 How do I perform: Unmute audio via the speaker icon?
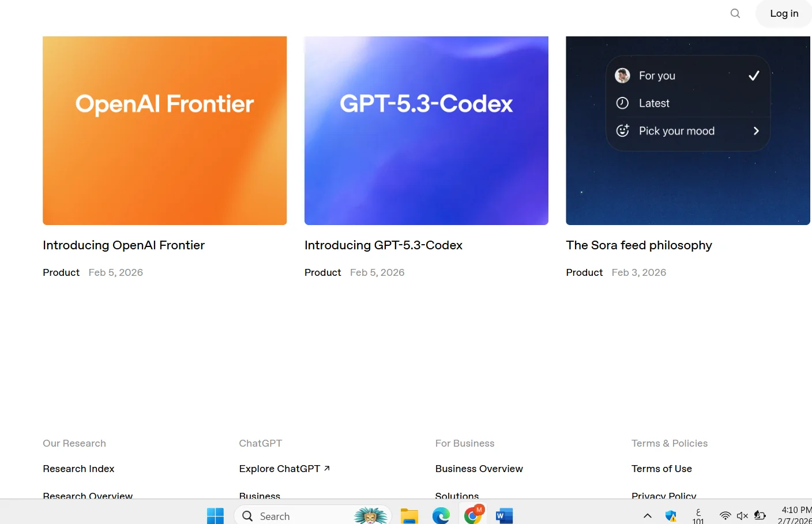(742, 515)
